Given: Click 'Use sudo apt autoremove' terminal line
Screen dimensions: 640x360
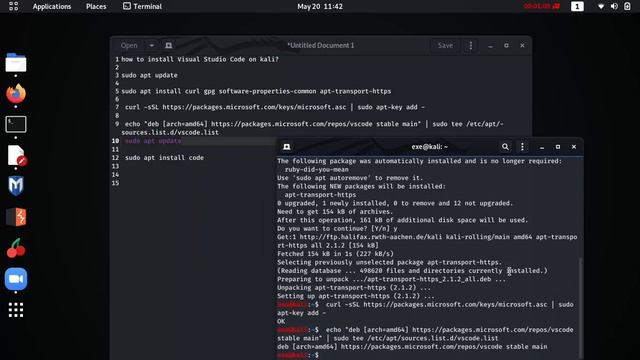Looking at the screenshot, I should [x=350, y=178].
